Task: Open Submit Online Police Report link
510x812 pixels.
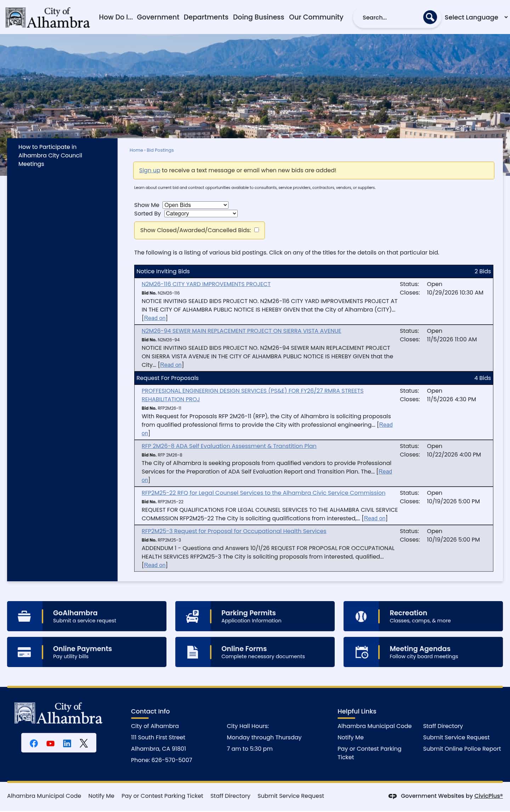Action: coord(462,749)
